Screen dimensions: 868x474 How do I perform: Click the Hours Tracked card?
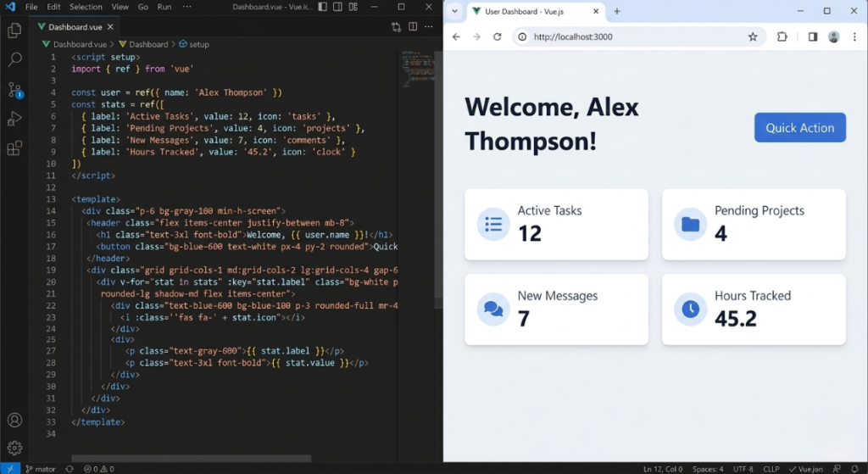click(754, 309)
